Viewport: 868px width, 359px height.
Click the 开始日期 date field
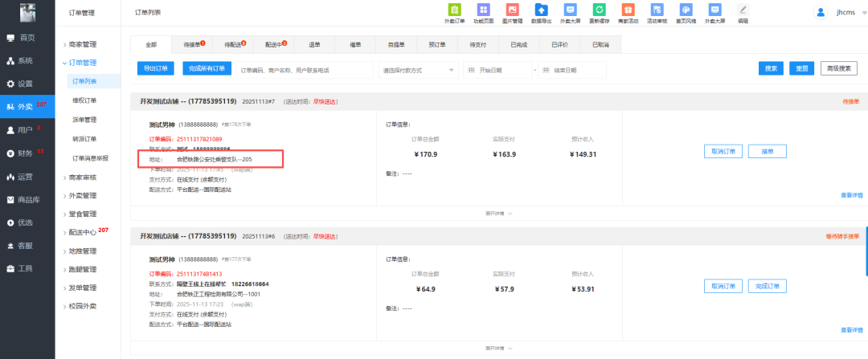(498, 70)
